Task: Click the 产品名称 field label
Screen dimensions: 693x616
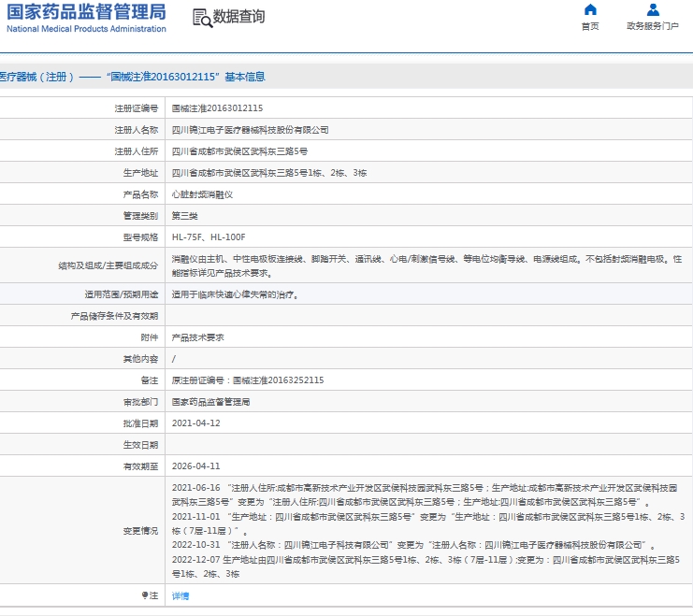Action: pyautogui.click(x=140, y=194)
